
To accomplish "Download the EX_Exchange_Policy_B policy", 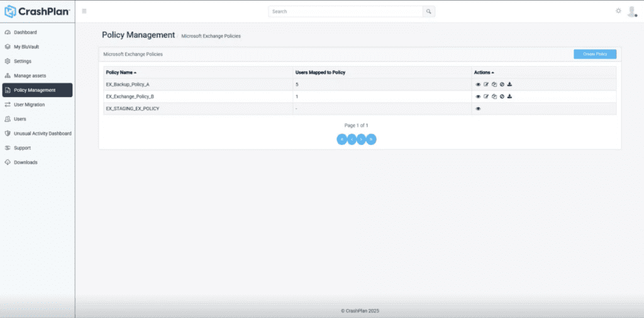I will (509, 97).
